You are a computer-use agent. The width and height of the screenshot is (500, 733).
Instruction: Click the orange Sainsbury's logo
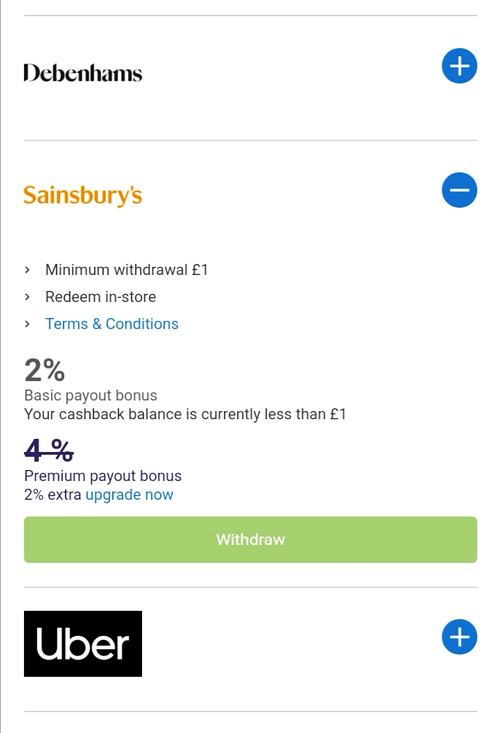click(x=83, y=195)
